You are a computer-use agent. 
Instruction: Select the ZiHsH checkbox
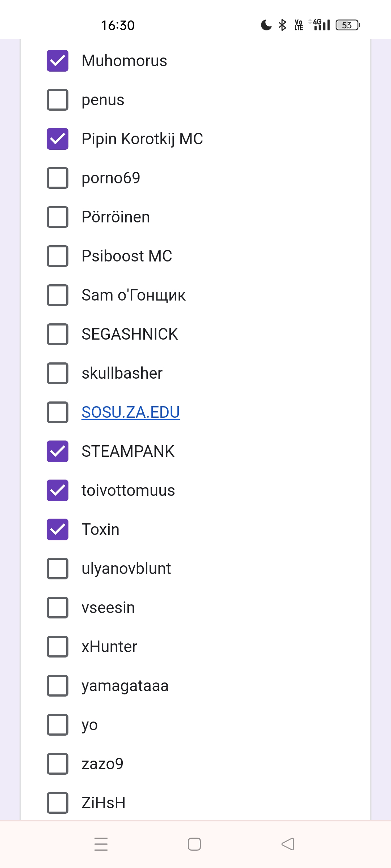pos(58,803)
